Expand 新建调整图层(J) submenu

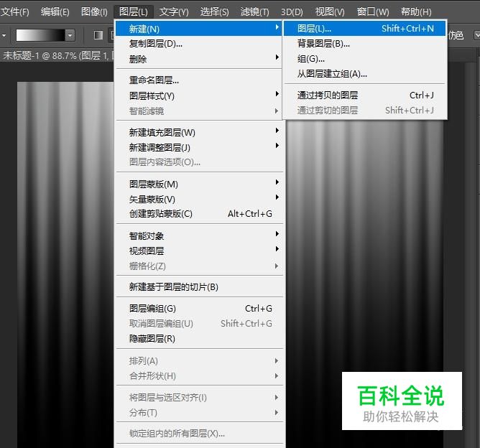(198, 147)
